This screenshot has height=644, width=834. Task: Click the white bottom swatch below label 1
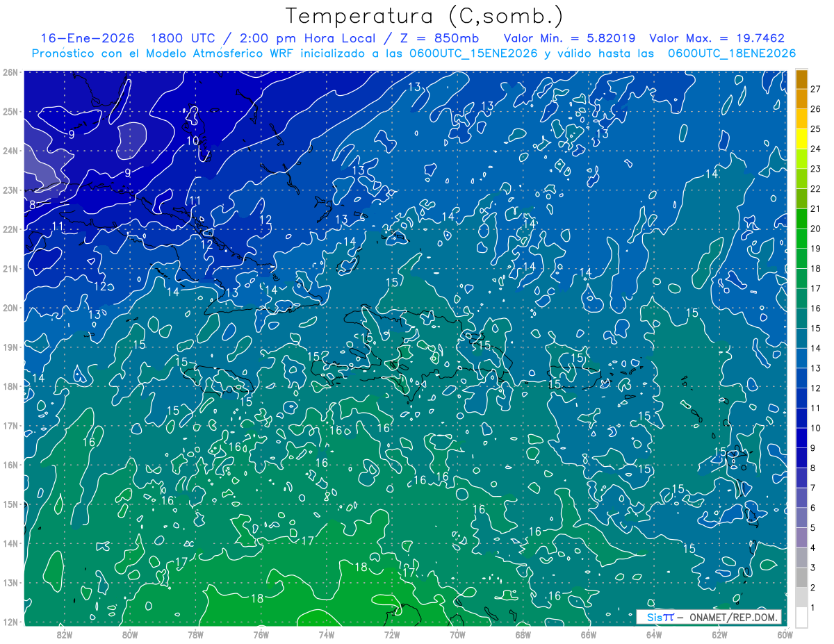(802, 617)
